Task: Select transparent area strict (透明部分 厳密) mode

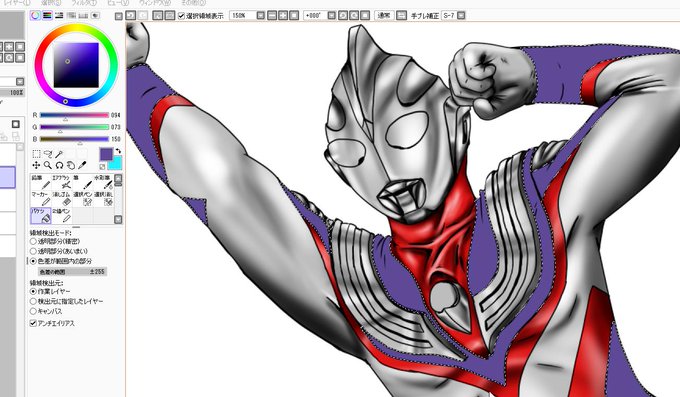Action: pos(33,241)
